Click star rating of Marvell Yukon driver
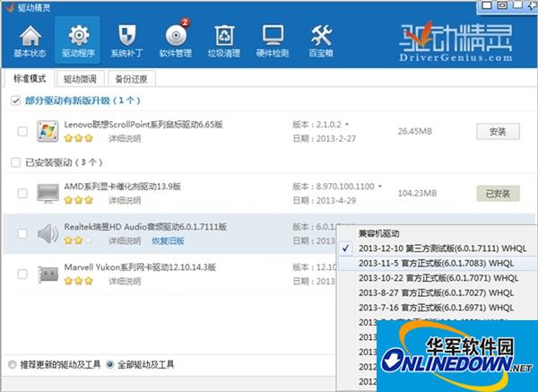This screenshot has width=538, height=392. (79, 281)
